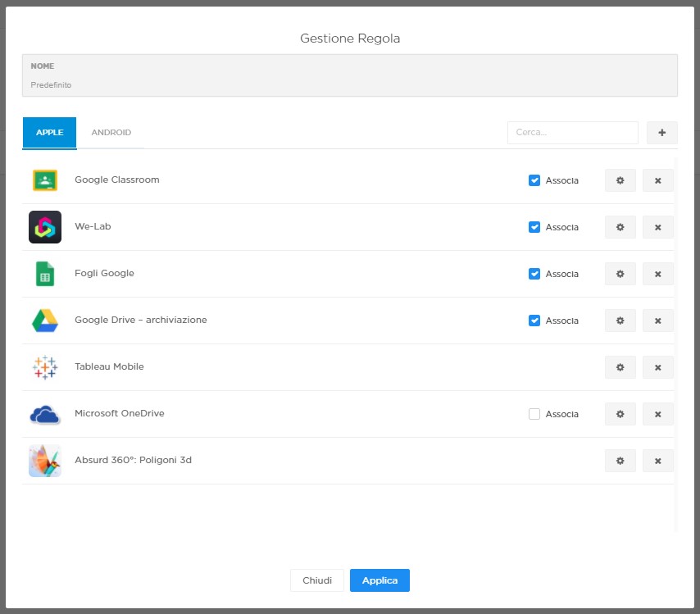The image size is (700, 614).
Task: Select the We-Lab name text
Action: (x=93, y=226)
